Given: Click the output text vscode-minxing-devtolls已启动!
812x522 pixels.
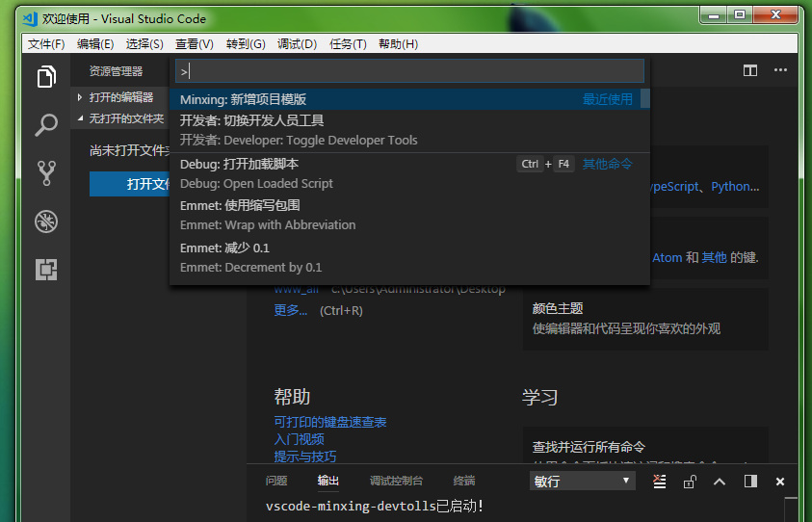Looking at the screenshot, I should click(x=375, y=506).
